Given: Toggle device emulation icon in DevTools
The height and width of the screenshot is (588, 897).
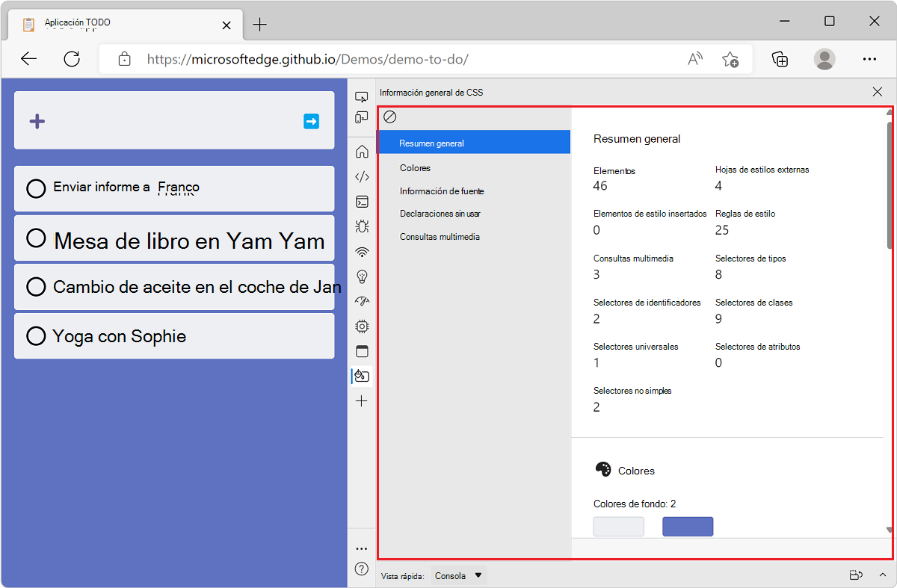Looking at the screenshot, I should (x=362, y=117).
